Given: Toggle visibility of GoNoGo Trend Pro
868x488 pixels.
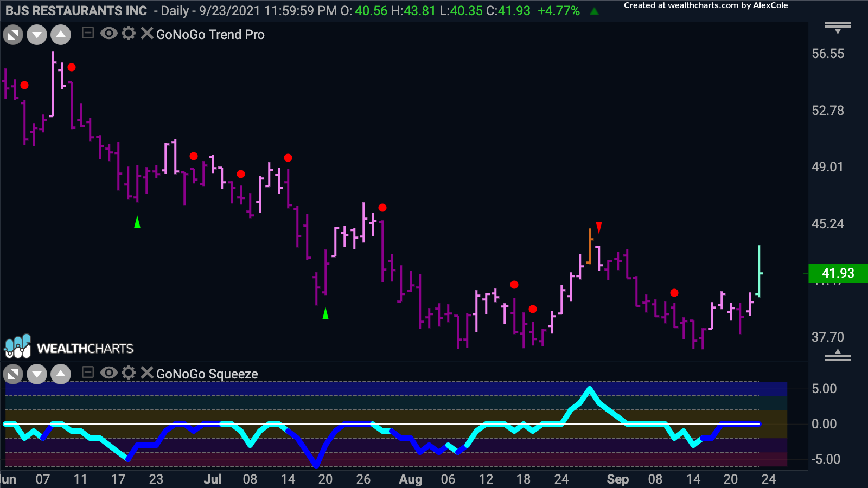Looking at the screenshot, I should [108, 34].
